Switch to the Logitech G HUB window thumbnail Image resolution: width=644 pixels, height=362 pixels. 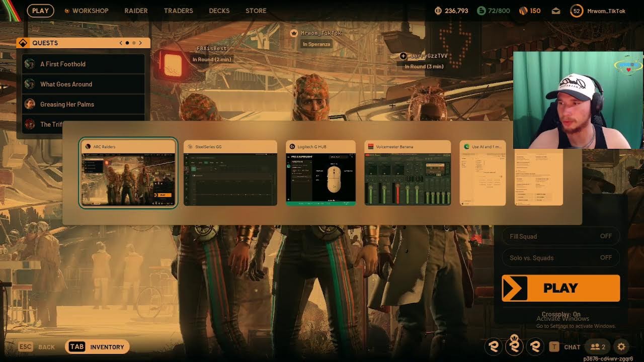320,173
